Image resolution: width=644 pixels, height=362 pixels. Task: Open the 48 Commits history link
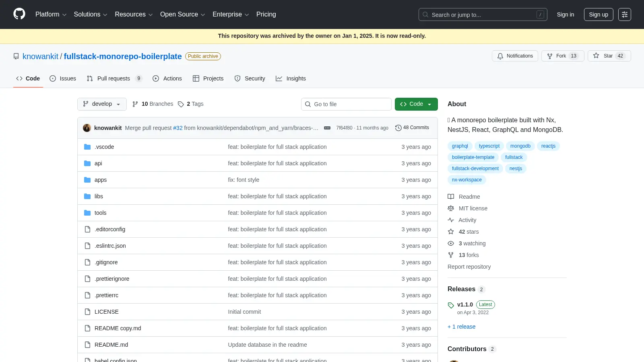[412, 128]
